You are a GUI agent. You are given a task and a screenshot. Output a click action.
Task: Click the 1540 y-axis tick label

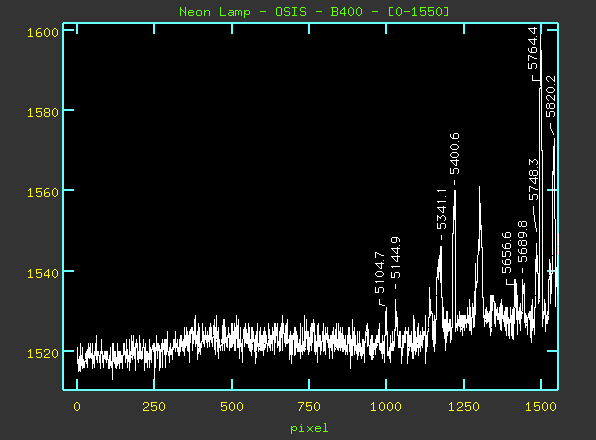[x=43, y=273]
